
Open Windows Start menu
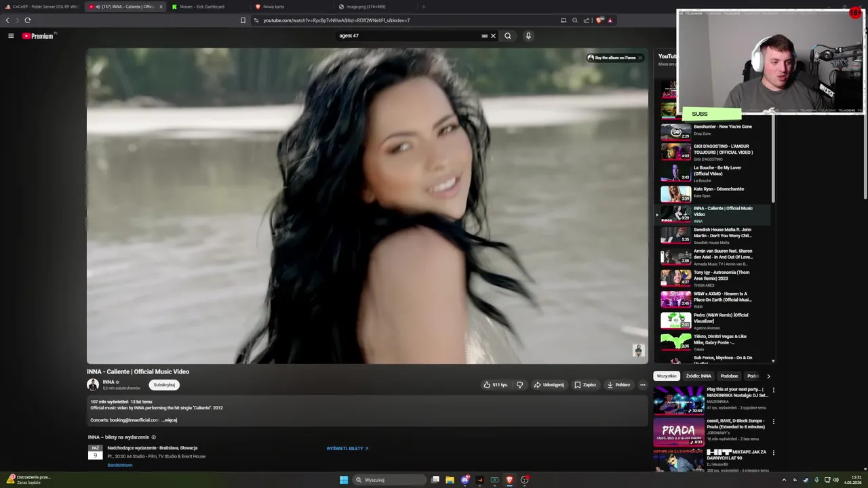point(344,480)
